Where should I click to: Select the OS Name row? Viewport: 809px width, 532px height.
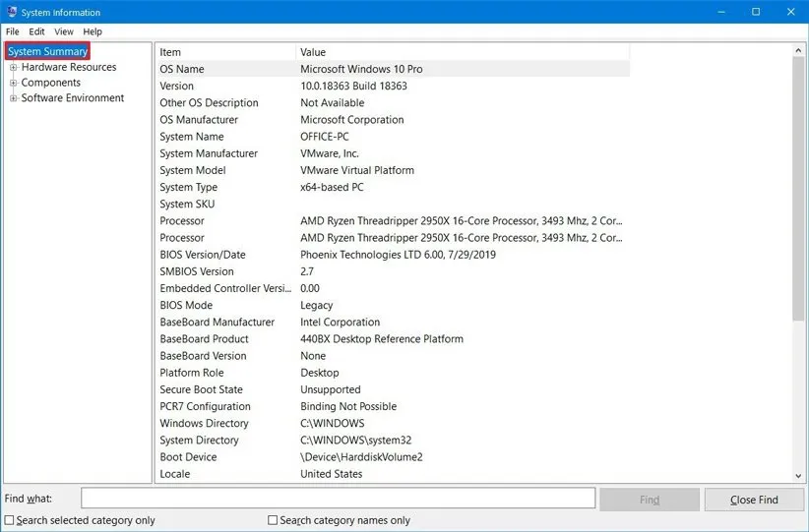pyautogui.click(x=394, y=69)
